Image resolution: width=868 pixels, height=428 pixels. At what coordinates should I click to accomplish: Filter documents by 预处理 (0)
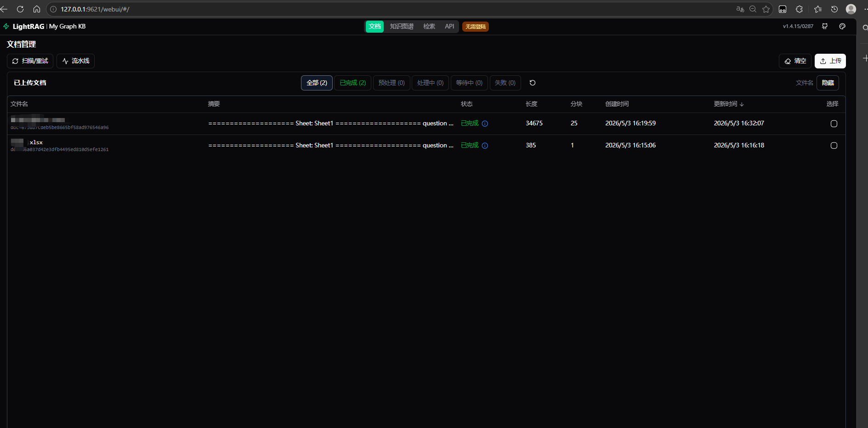coord(391,83)
